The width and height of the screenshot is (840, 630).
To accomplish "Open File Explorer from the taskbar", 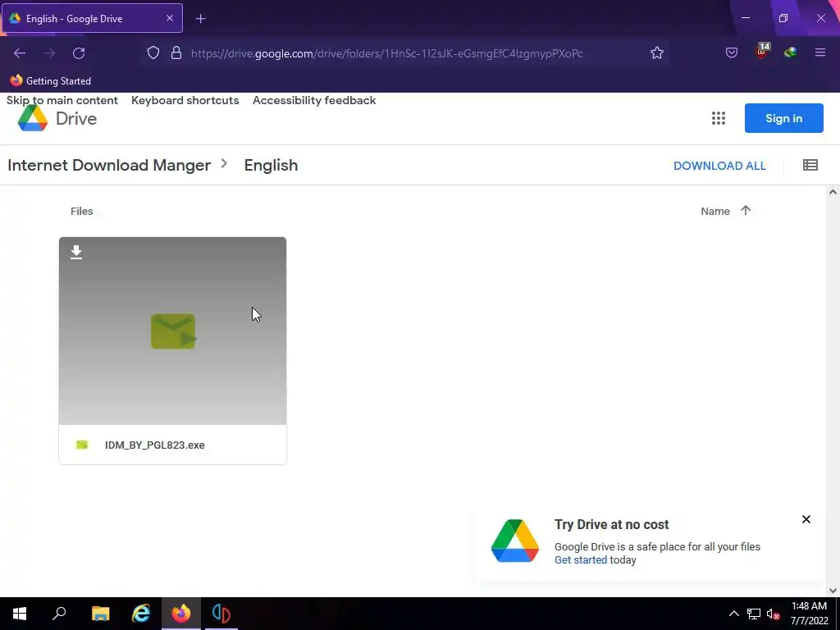I will point(100,614).
